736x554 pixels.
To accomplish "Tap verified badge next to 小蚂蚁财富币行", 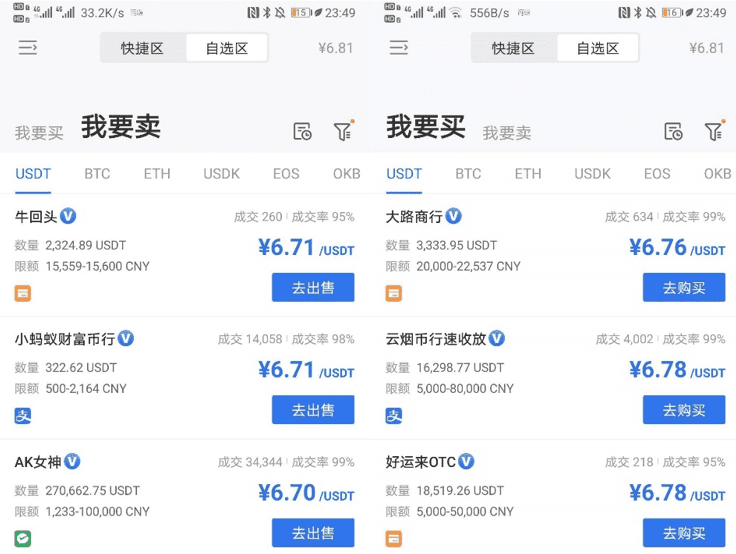I will click(126, 338).
